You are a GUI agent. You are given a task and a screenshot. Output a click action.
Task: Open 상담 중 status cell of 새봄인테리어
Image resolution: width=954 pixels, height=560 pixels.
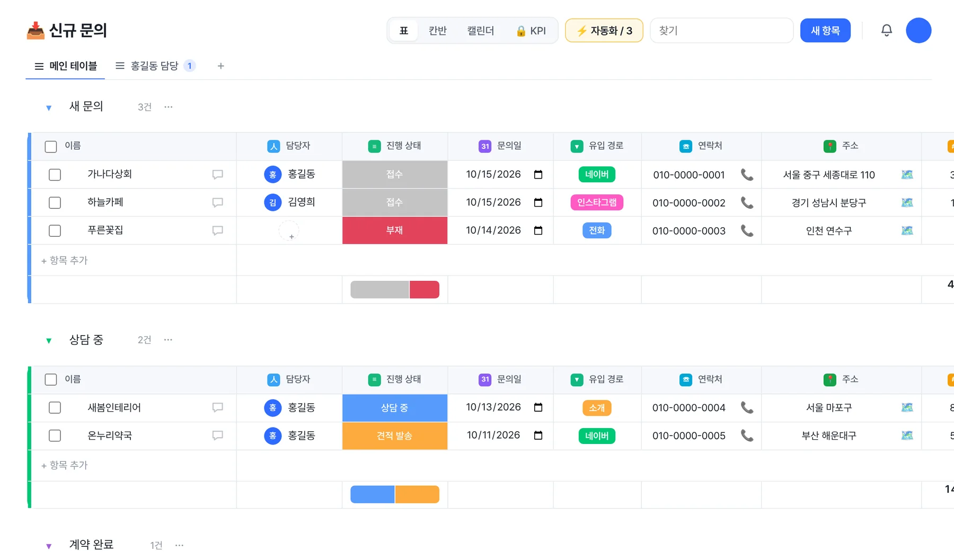pyautogui.click(x=395, y=407)
